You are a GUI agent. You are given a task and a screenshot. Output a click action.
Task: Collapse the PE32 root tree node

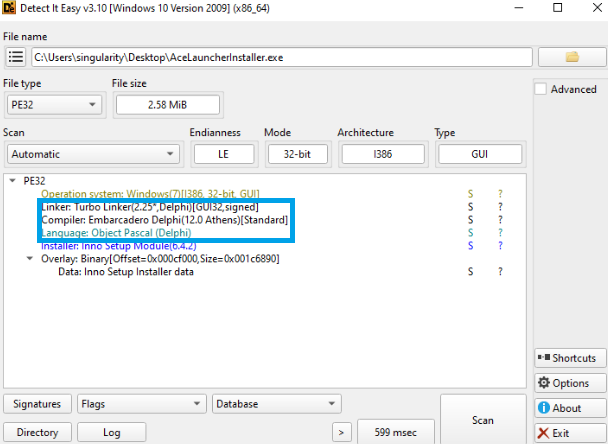[11, 181]
